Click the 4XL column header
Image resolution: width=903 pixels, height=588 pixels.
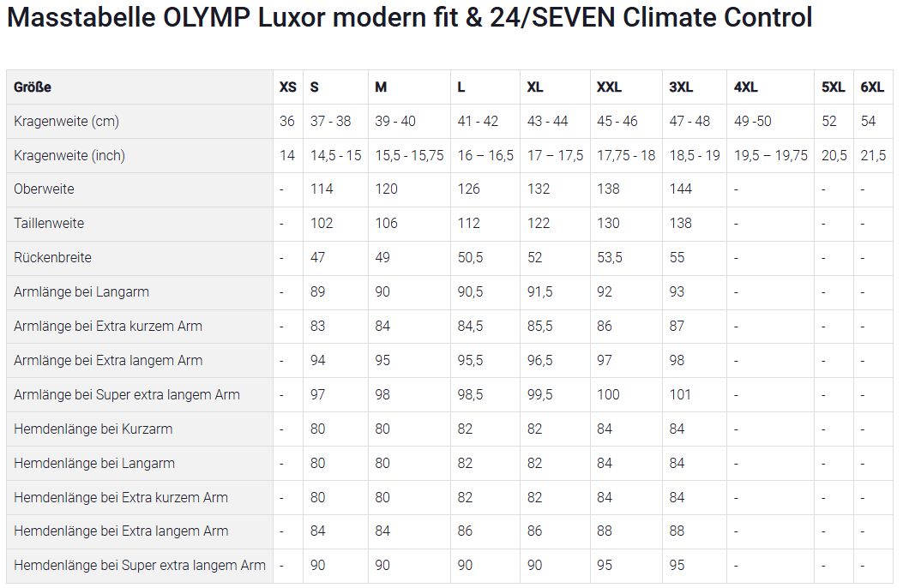pos(745,87)
